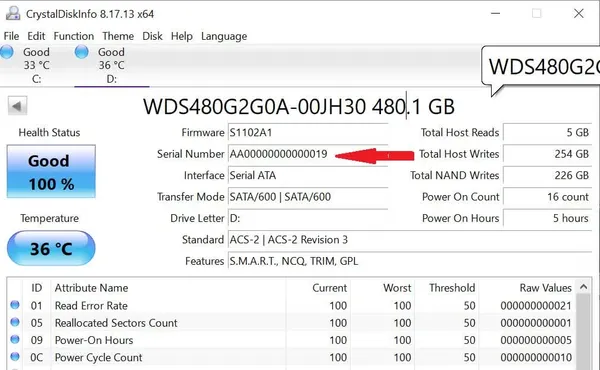Viewport: 600px width, 370px height.
Task: Go to previous disk with left arrow button
Action: point(18,106)
